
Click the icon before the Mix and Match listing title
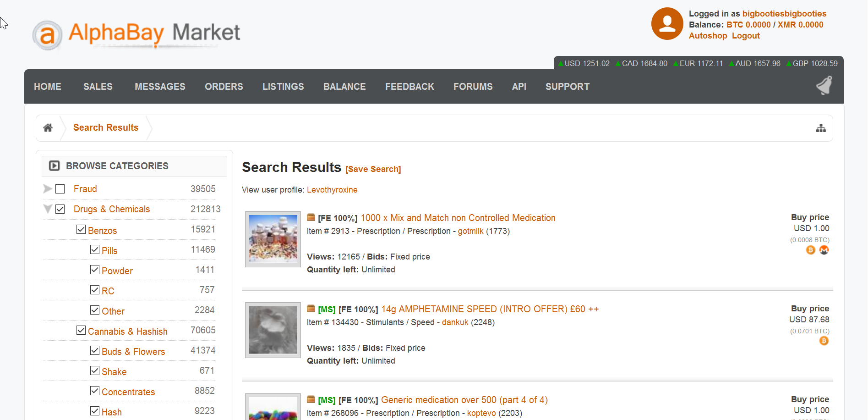[311, 217]
